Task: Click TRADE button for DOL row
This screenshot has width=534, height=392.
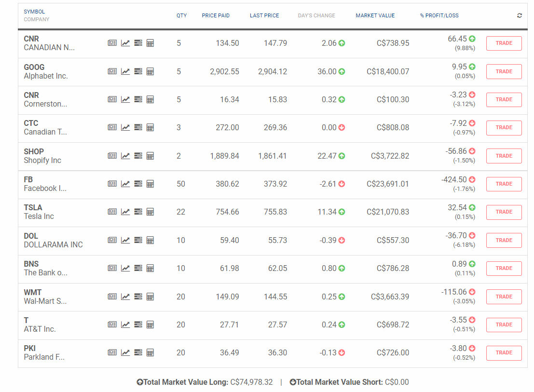Action: tap(504, 240)
